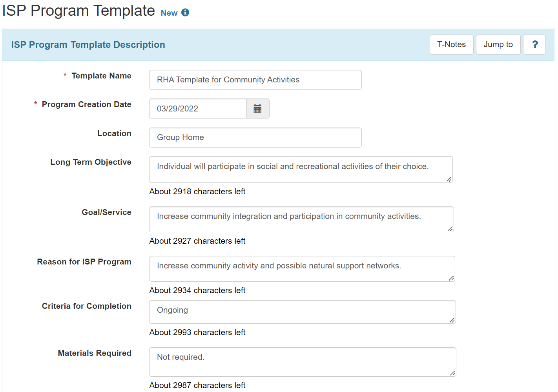
Task: Click into the Long Term Objective textarea
Action: point(301,170)
